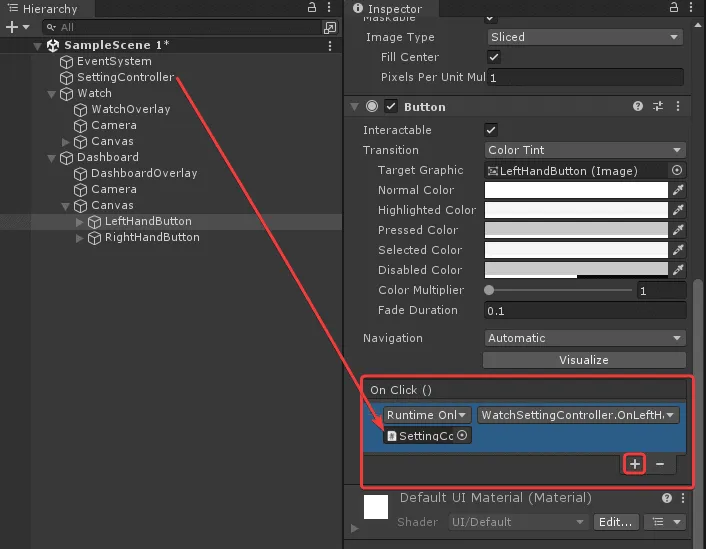Viewport: 706px width, 549px height.
Task: Click the SampleScene Unity logo icon
Action: click(x=53, y=45)
